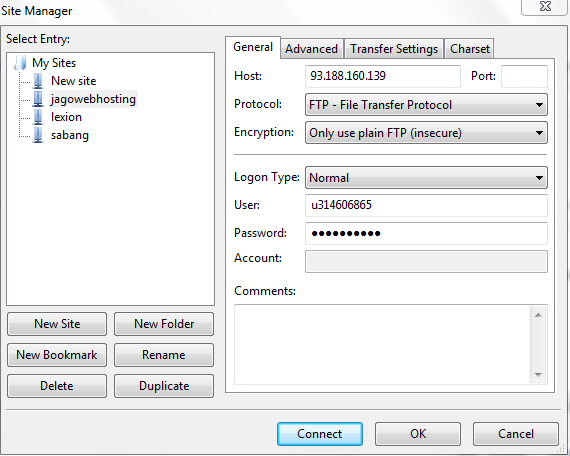570x456 pixels.
Task: Click the Host address input field
Action: click(383, 76)
